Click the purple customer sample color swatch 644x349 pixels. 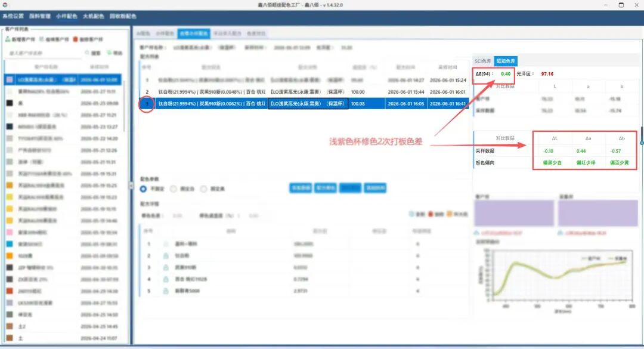[514, 214]
